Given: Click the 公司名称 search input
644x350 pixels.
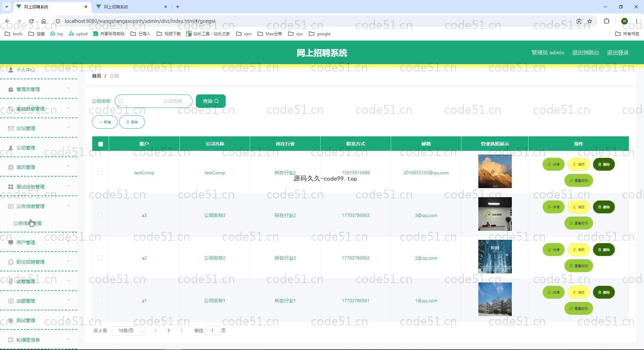Looking at the screenshot, I should point(154,101).
